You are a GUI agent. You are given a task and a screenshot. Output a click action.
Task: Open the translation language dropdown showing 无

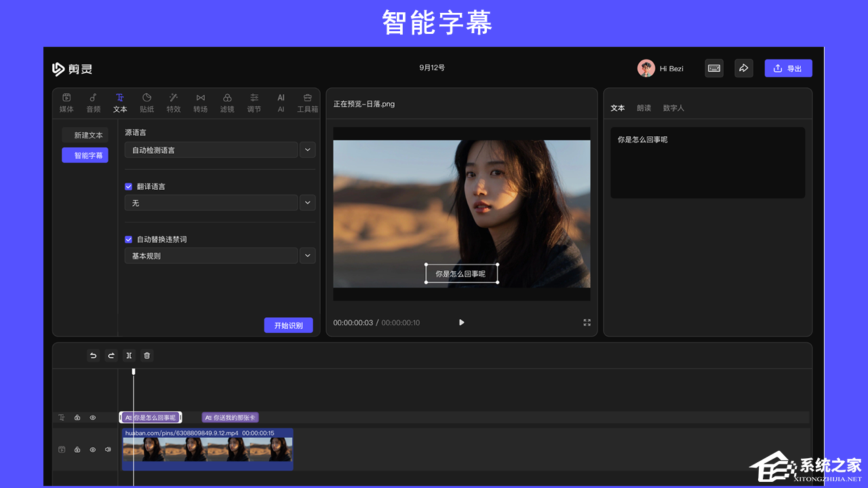point(307,203)
